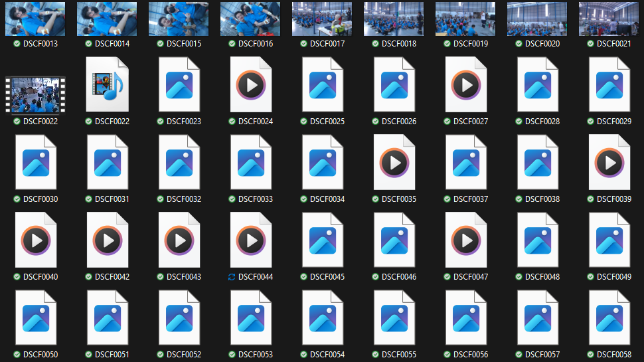
Task: Select the DSCF0022 filmstrip video thumbnail
Action: tap(35, 95)
